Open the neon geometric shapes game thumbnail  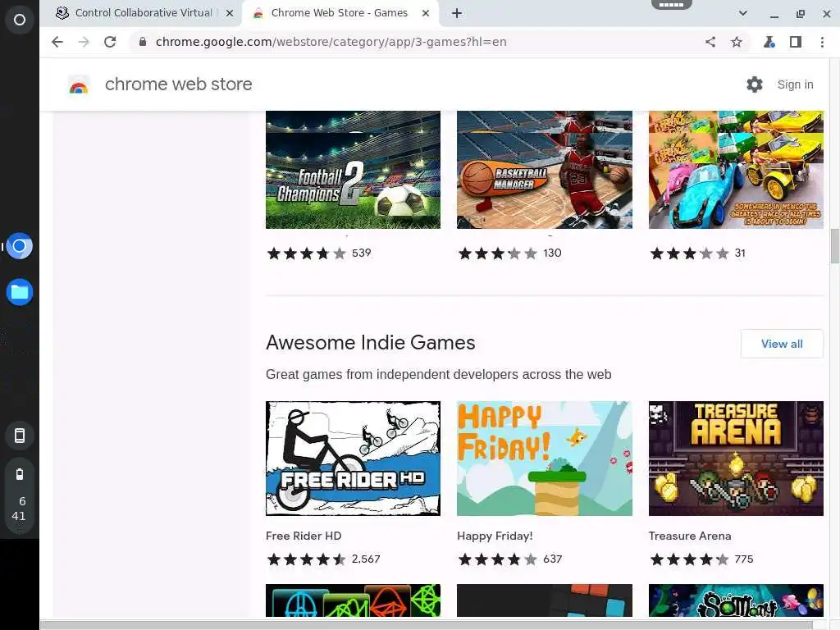(353, 600)
